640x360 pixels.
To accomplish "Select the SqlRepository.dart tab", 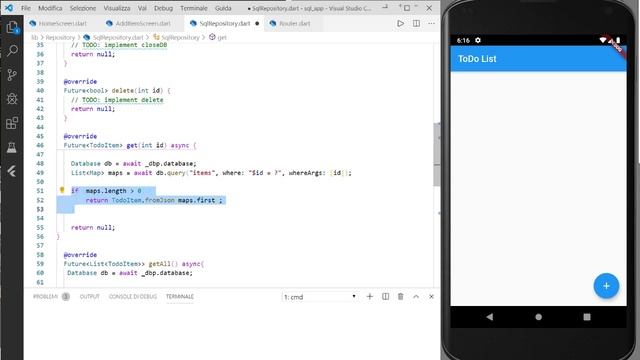I will [x=225, y=24].
